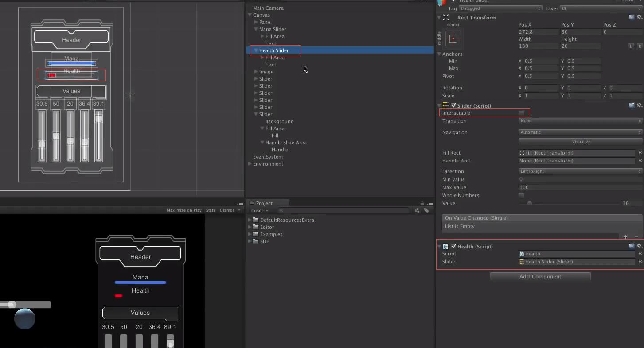Open the Layer dropdown showing UI

click(601, 8)
